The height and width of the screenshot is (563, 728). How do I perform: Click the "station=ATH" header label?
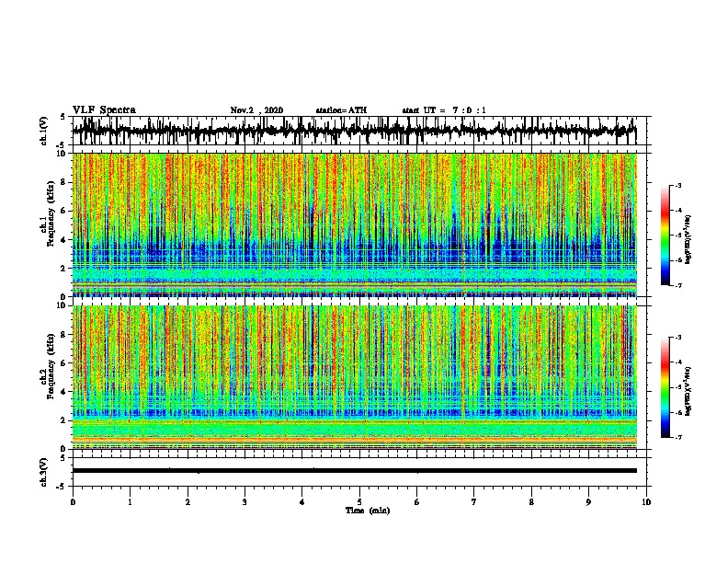(x=341, y=110)
